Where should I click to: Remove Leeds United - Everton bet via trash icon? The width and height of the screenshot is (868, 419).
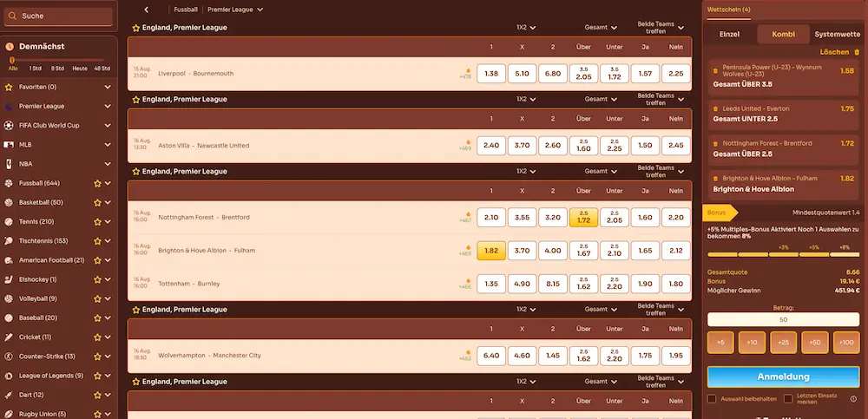click(x=715, y=109)
